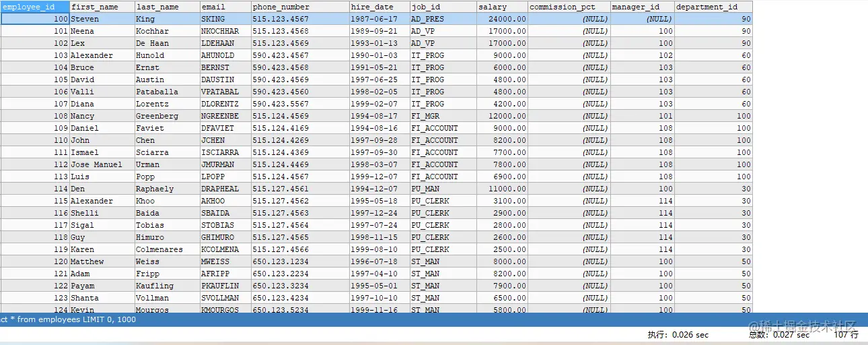Click the commission_pct column header
Viewport: 868px width, 345px height.
coord(569,7)
